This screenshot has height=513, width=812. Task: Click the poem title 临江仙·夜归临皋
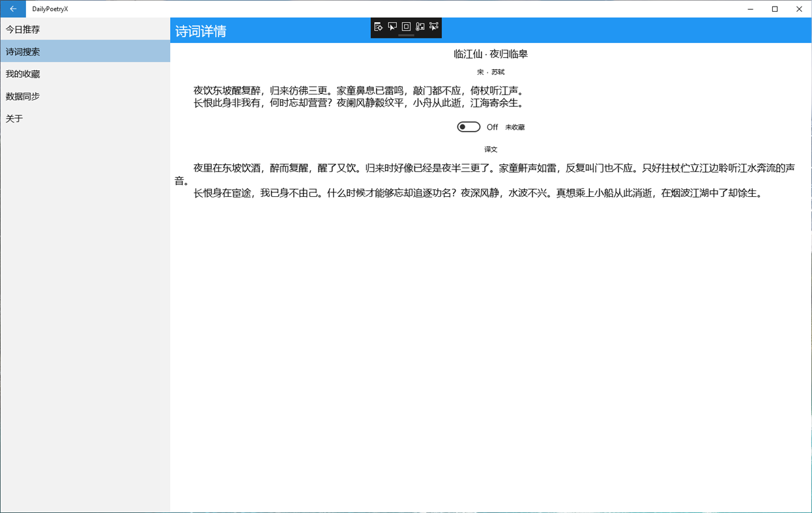(492, 54)
